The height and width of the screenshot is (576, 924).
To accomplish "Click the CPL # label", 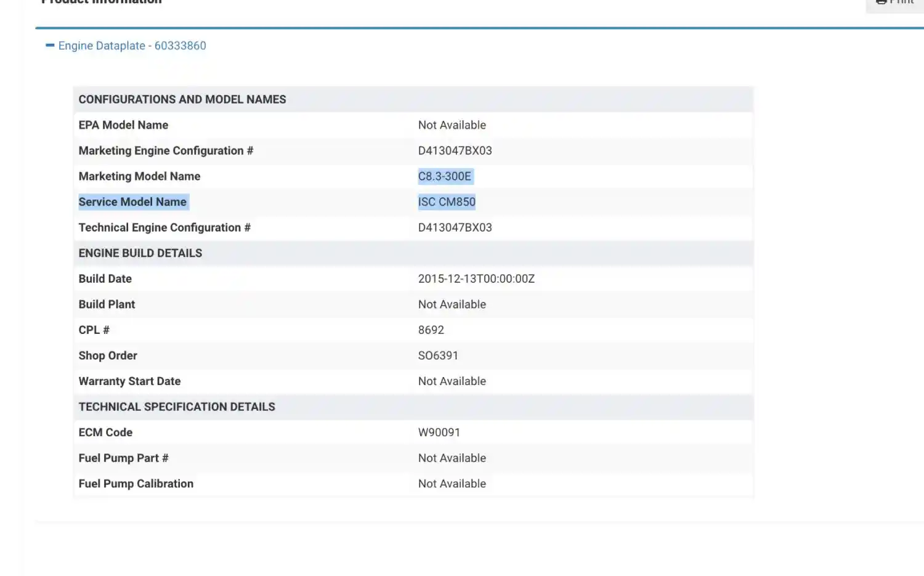I will coord(94,330).
